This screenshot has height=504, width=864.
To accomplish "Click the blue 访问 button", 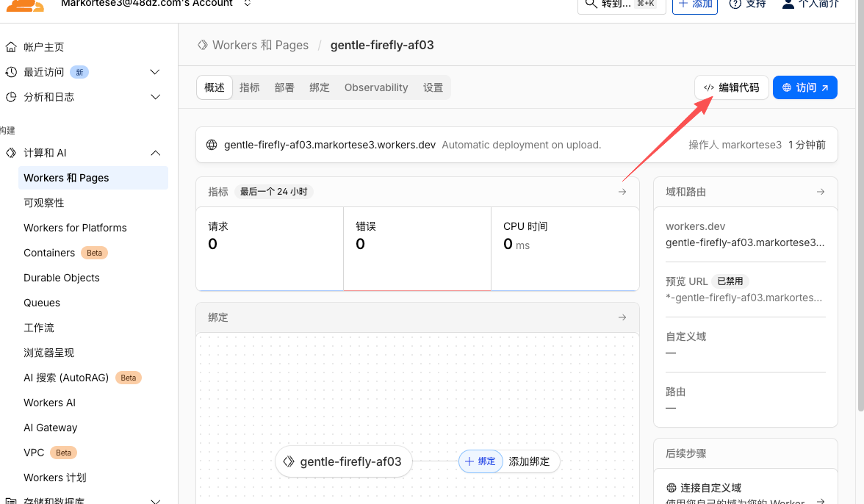I will click(805, 87).
